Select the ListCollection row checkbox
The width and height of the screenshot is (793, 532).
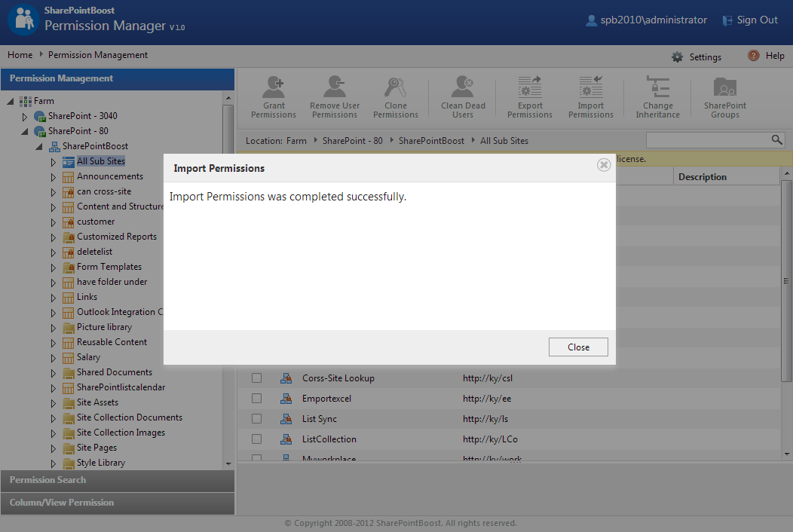tap(257, 439)
